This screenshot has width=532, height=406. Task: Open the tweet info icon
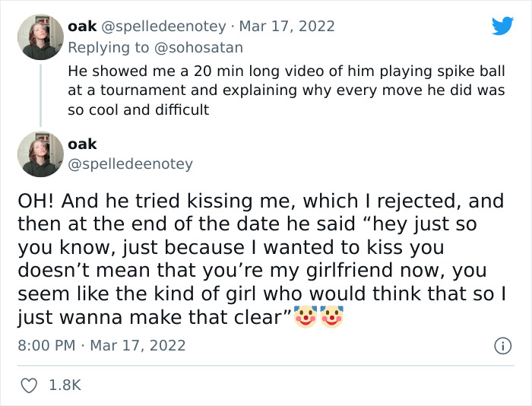[502, 346]
